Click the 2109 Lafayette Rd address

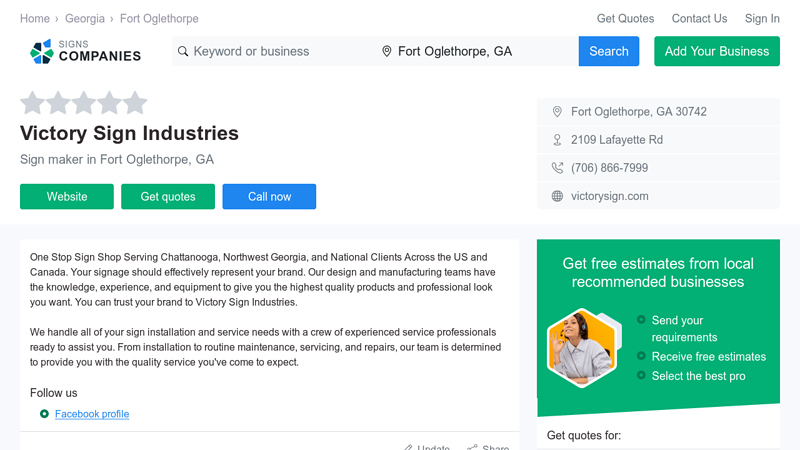click(617, 140)
